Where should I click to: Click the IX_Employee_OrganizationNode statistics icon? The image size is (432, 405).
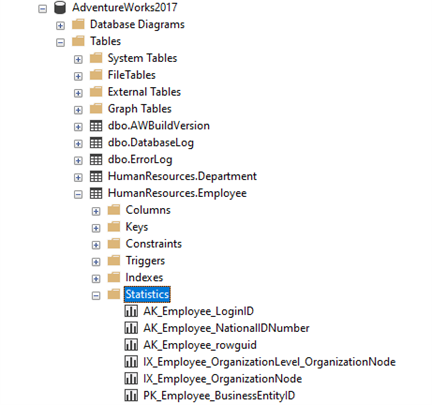pos(131,379)
